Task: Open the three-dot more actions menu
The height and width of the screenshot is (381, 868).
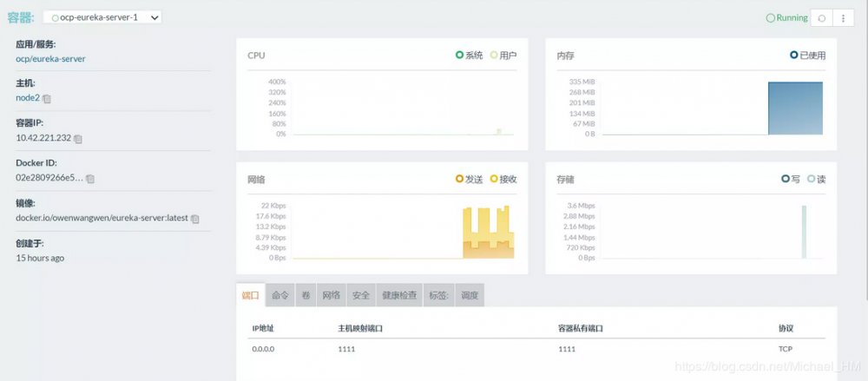Action: 843,17
